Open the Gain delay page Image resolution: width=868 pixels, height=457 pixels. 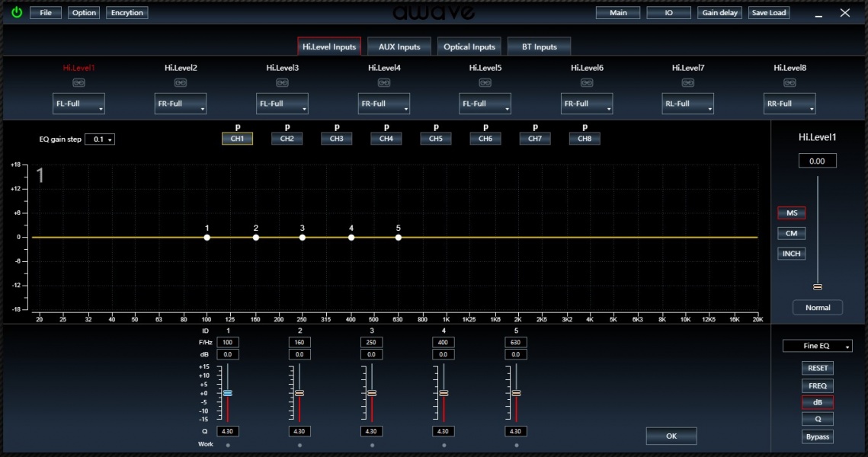coord(719,13)
